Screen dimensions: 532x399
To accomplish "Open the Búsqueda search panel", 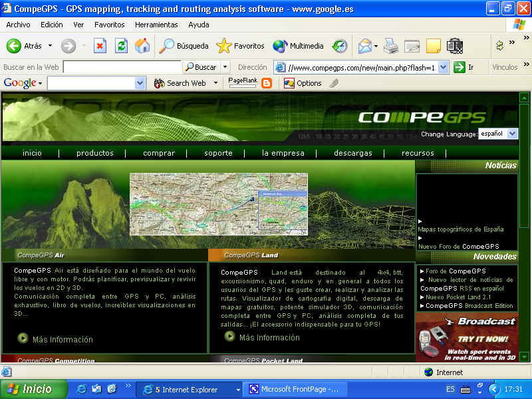I will pos(184,46).
